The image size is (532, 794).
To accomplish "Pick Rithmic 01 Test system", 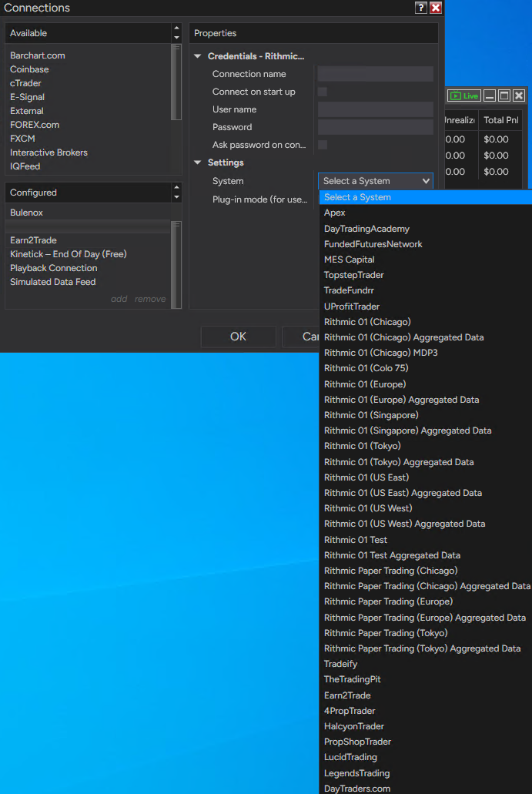I will [356, 540].
